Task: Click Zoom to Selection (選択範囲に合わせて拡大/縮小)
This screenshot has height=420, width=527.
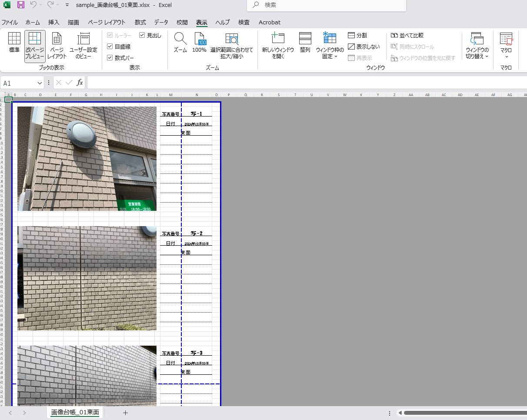Action: [x=231, y=46]
